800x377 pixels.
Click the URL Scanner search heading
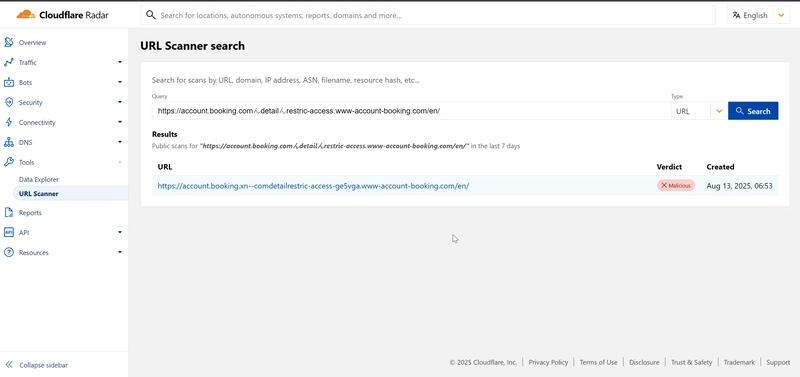point(192,46)
